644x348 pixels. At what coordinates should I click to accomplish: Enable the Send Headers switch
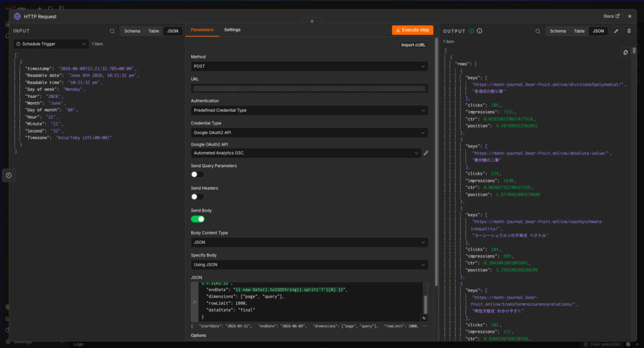(197, 197)
